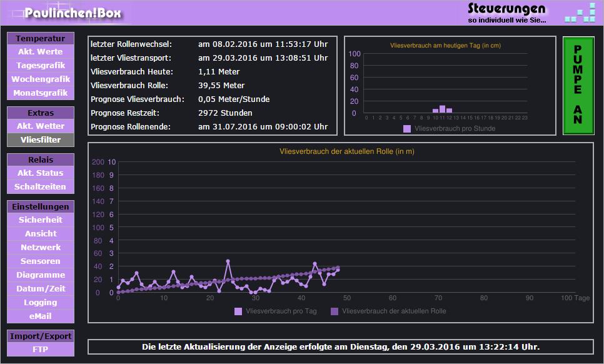Open the Tagesgrafik page
This screenshot has width=604, height=364.
point(40,66)
